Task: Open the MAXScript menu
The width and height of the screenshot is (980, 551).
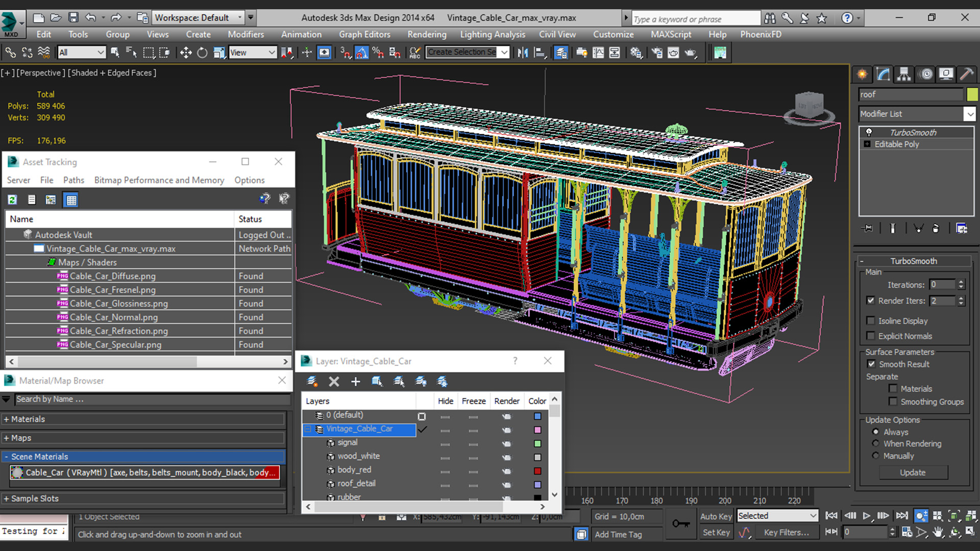Action: click(671, 35)
